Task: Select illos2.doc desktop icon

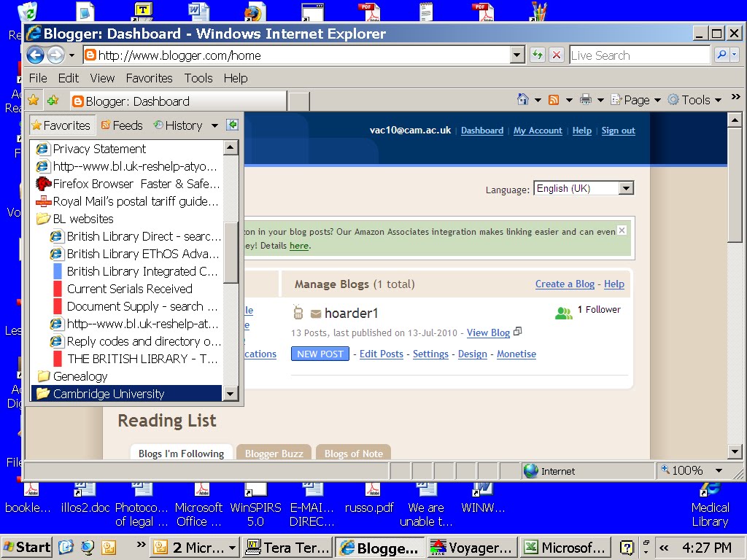Action: [85, 499]
